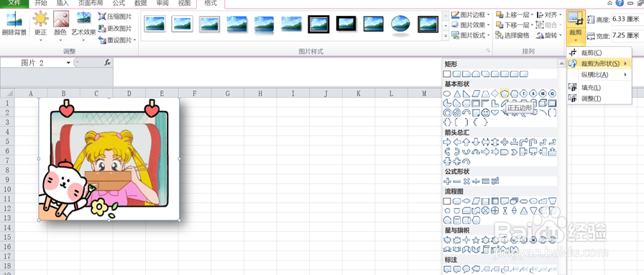Pick the multiply sign formula shape
The image size is (644, 275).
[466, 181]
